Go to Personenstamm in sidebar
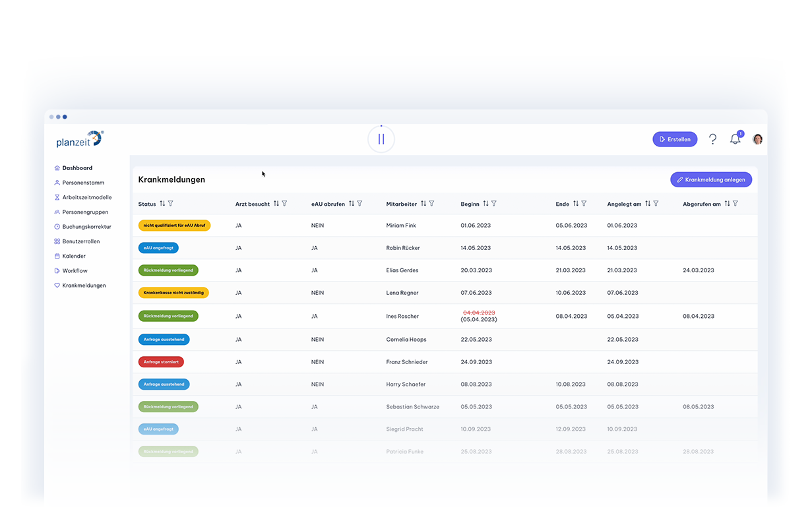 pyautogui.click(x=83, y=183)
